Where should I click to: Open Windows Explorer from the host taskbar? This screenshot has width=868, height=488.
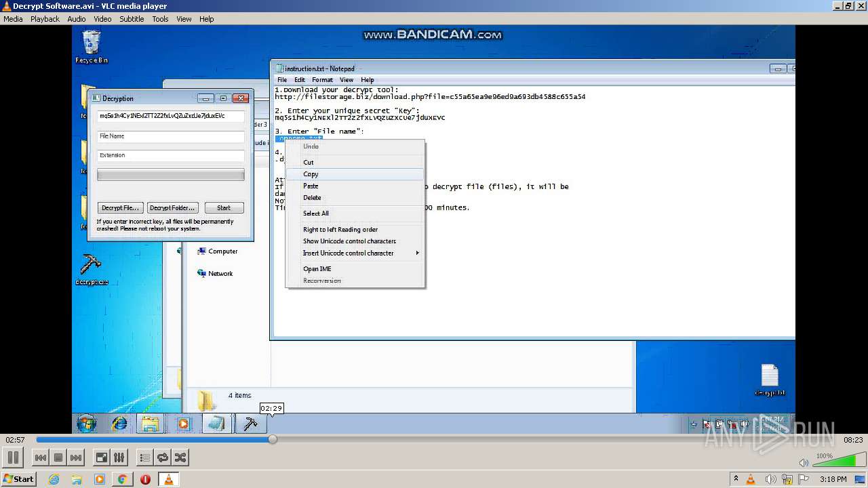[x=77, y=479]
